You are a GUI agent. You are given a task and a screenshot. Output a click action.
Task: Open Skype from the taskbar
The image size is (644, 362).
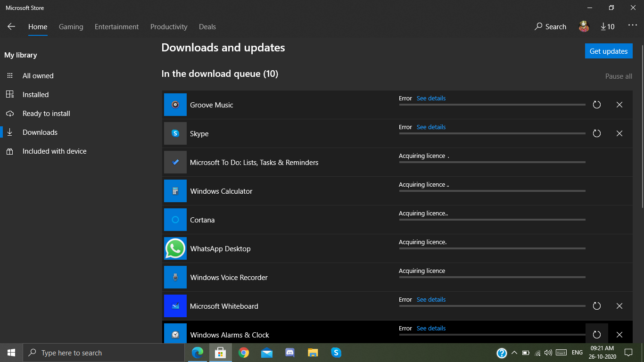coord(336,353)
